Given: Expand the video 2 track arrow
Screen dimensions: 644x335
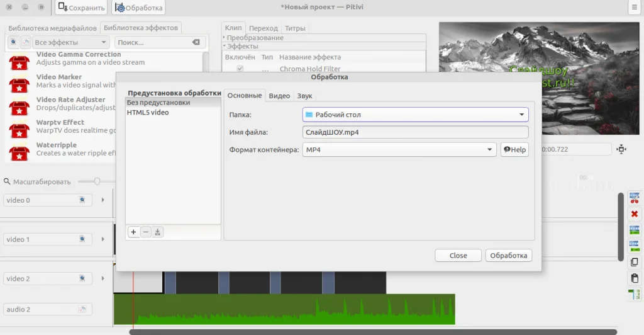Looking at the screenshot, I should 103,278.
